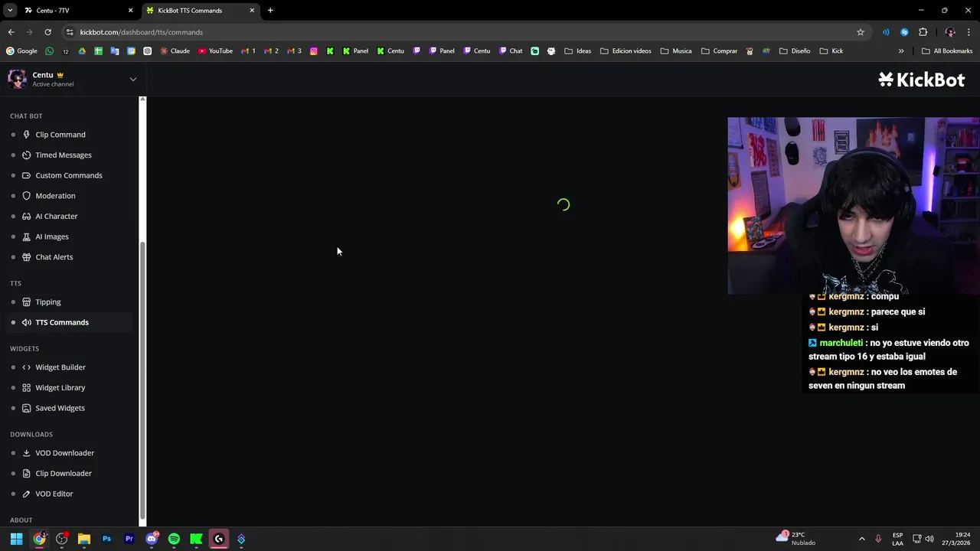980x551 pixels.
Task: Open the volume control in system tray
Action: 929,539
